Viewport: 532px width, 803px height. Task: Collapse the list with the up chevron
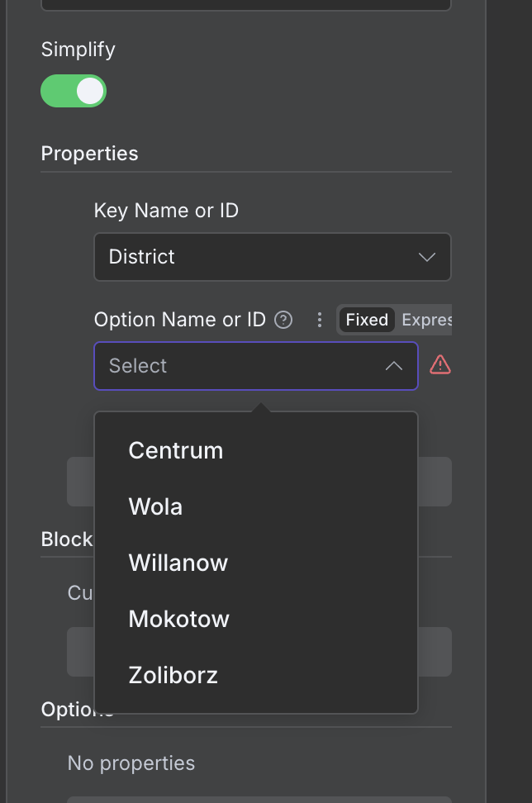pyautogui.click(x=394, y=366)
